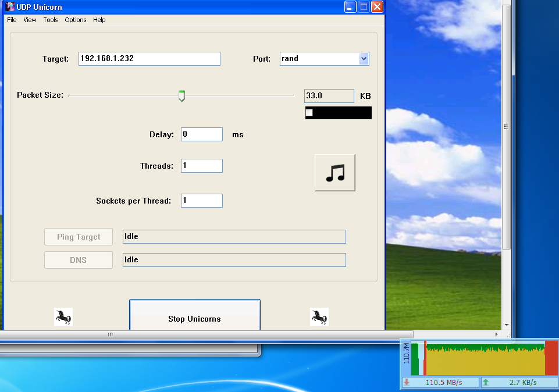This screenshot has width=559, height=392.
Task: Click the Sockets per Thread field
Action: (x=202, y=201)
